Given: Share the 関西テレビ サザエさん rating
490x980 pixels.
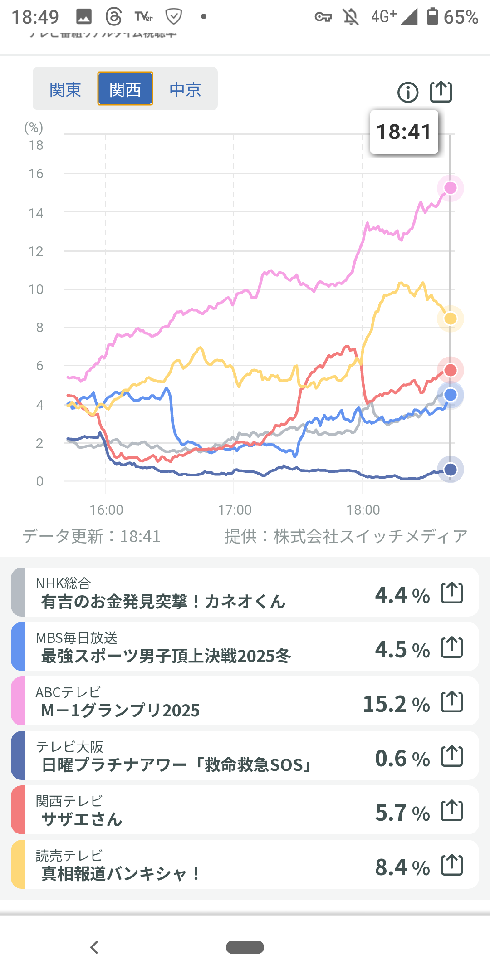Looking at the screenshot, I should coord(452,811).
